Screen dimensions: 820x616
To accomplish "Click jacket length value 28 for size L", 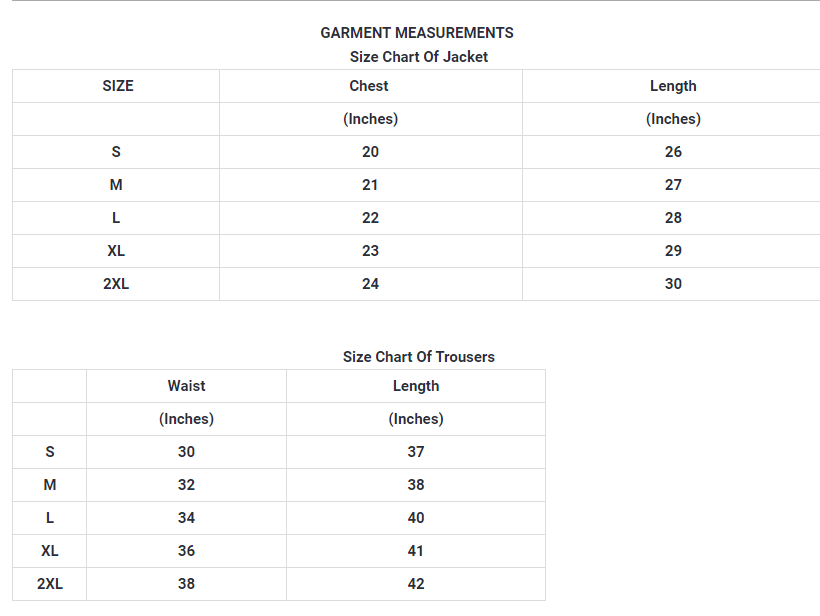I will coord(673,218).
